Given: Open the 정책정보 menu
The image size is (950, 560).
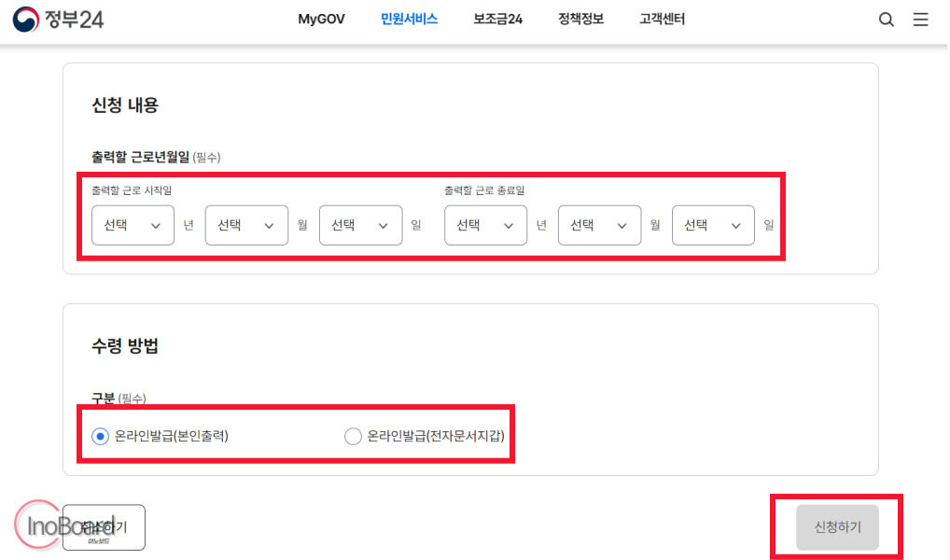Looking at the screenshot, I should tap(580, 20).
